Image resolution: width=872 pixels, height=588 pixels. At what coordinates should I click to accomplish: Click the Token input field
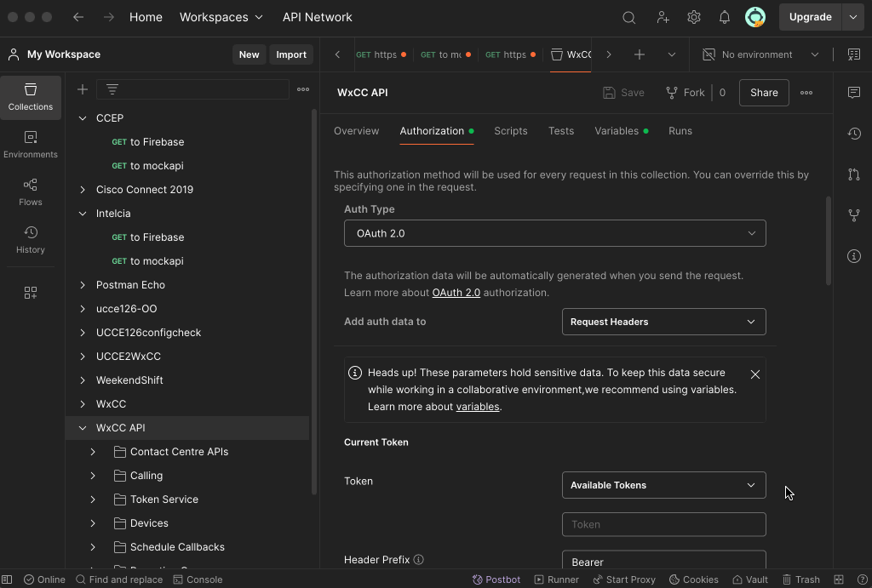663,524
